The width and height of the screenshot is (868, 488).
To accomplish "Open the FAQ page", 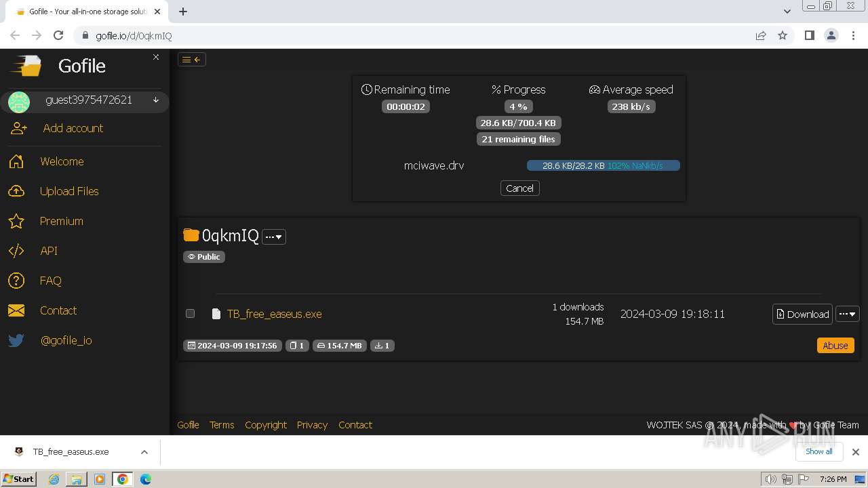I will (51, 281).
